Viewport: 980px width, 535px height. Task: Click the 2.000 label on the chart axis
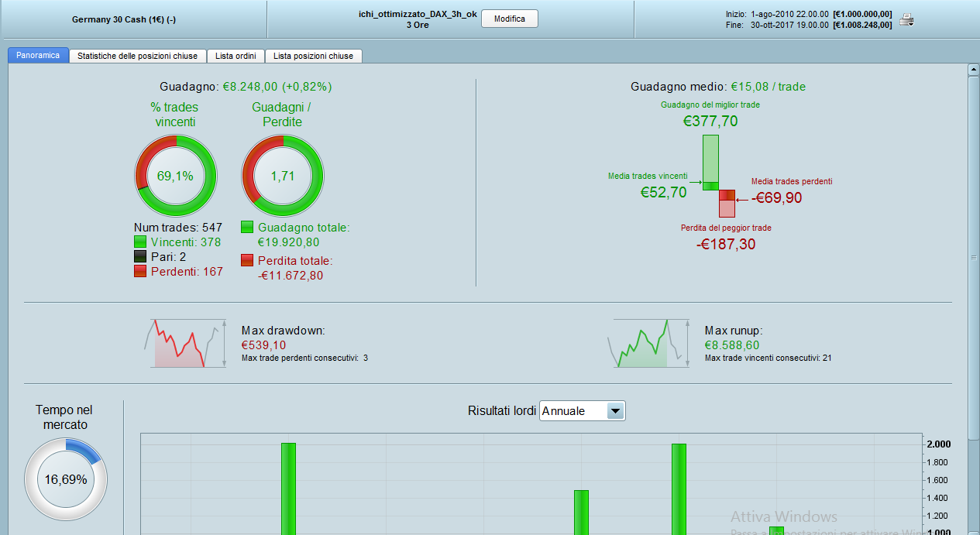940,444
